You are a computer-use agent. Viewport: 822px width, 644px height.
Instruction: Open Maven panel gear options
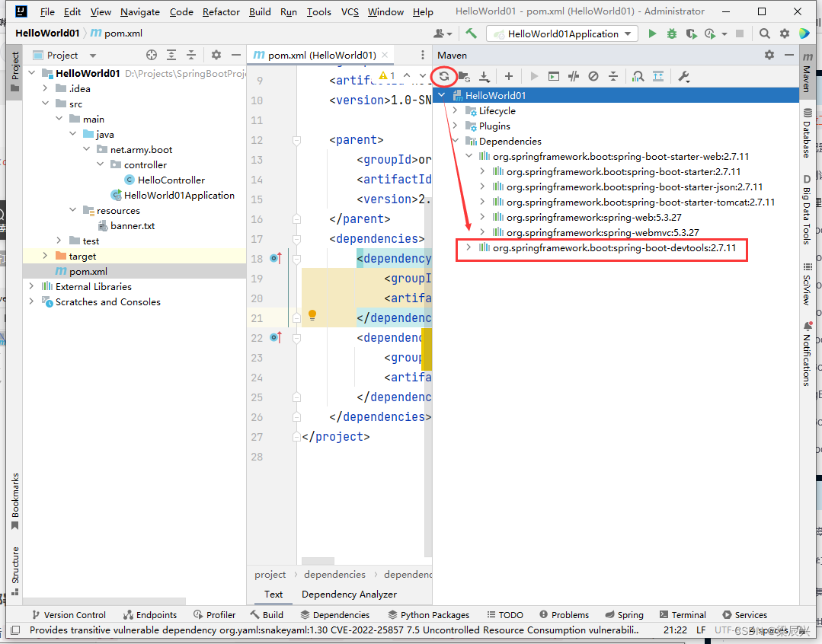(x=769, y=55)
